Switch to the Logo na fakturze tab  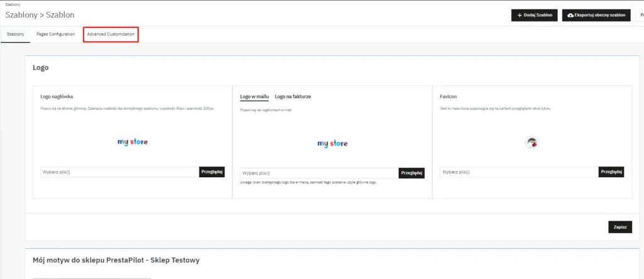tap(293, 97)
